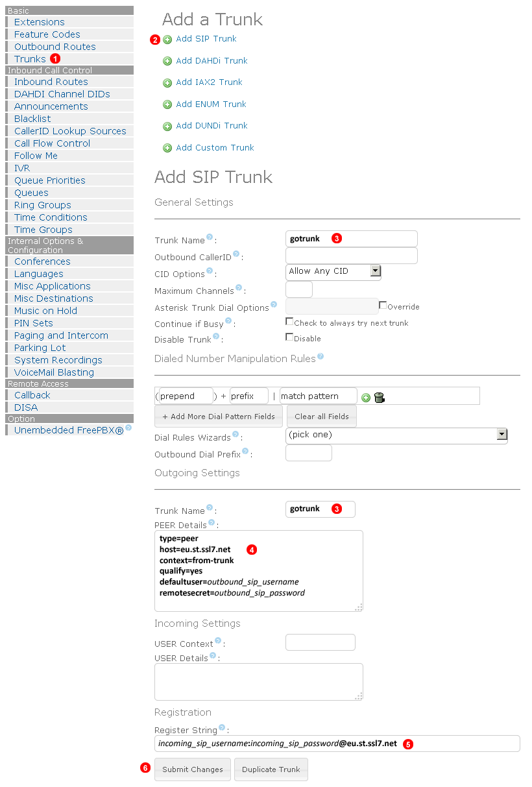This screenshot has height=787, width=532.
Task: Go to Outbound Routes in sidebar
Action: (55, 47)
